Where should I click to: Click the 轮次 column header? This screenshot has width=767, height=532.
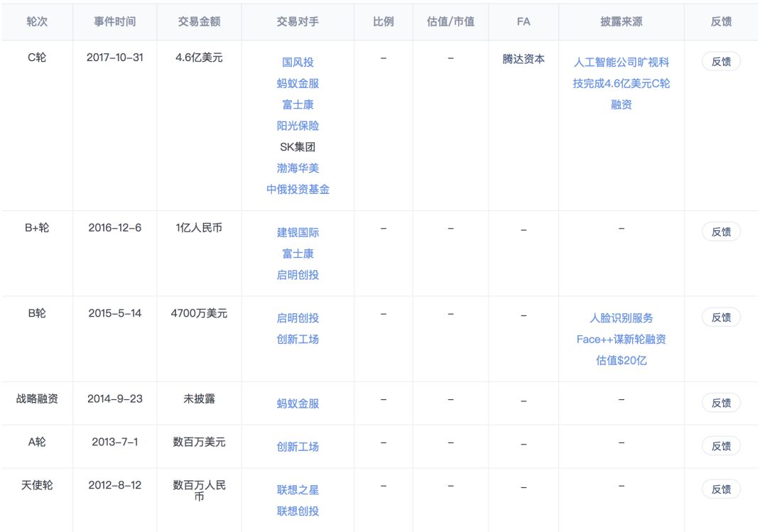tap(37, 21)
